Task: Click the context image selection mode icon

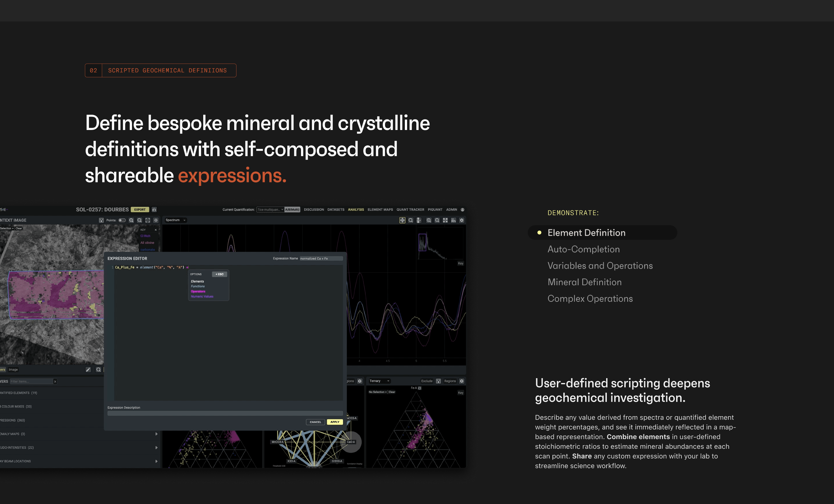Action: pos(101,220)
